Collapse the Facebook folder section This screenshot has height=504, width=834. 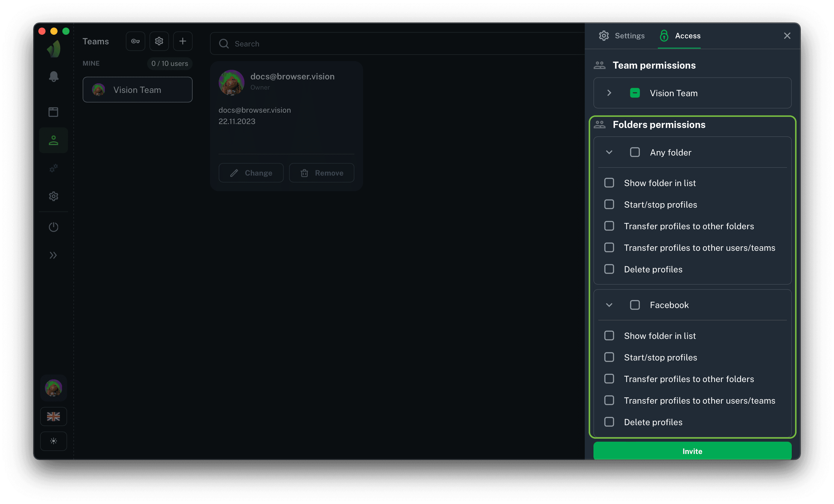pyautogui.click(x=609, y=305)
